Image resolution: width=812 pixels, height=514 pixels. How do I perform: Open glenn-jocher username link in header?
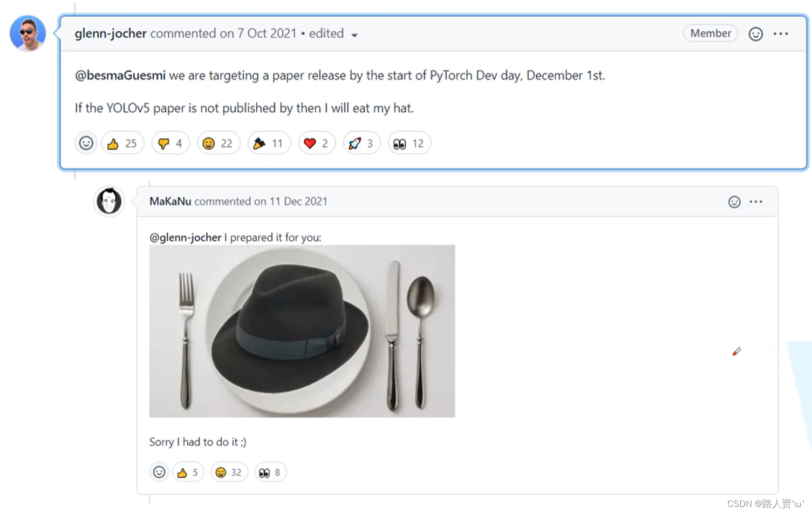pyautogui.click(x=111, y=33)
